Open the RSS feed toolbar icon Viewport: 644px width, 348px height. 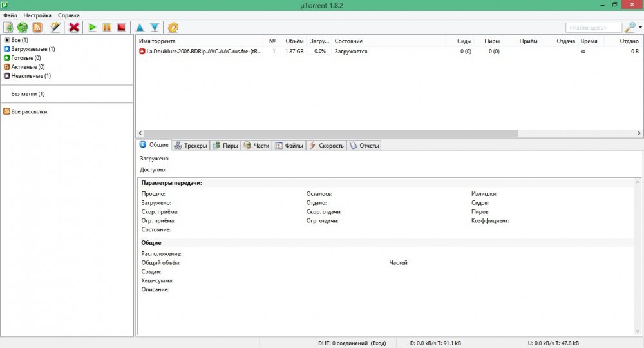coord(37,27)
